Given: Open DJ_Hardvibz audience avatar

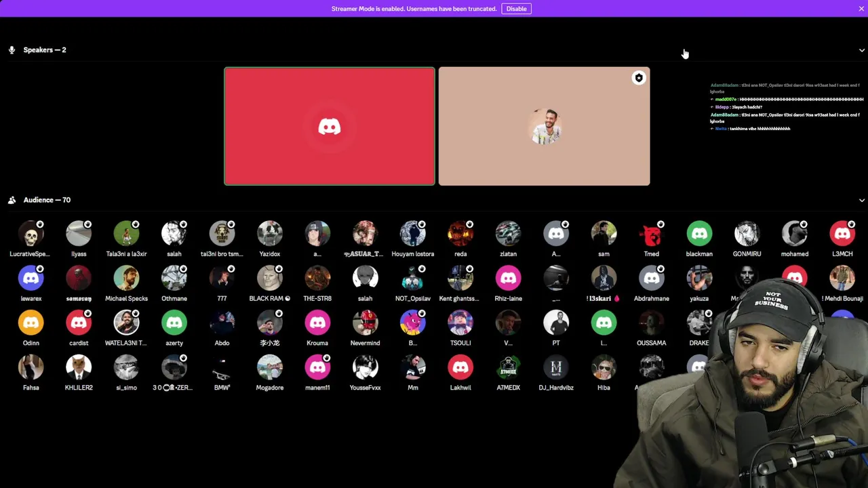Looking at the screenshot, I should coord(556,368).
